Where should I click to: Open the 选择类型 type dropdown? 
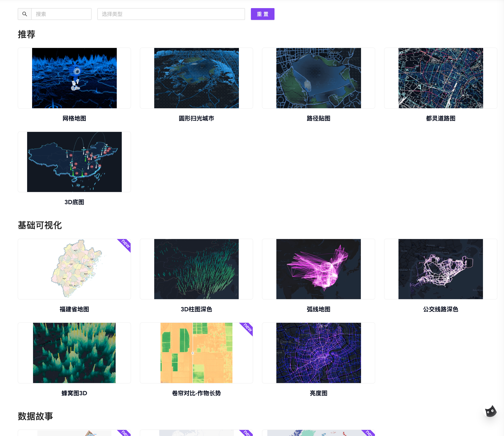pos(171,14)
